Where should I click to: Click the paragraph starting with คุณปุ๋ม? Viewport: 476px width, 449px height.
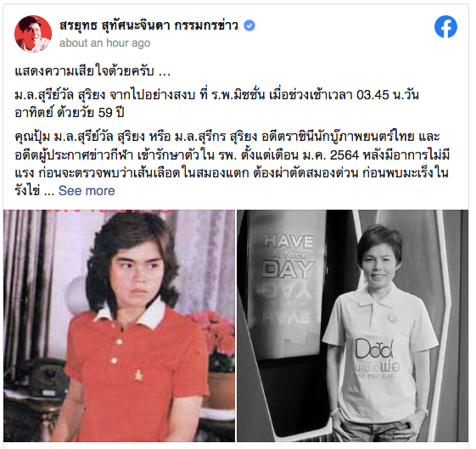tap(232, 164)
